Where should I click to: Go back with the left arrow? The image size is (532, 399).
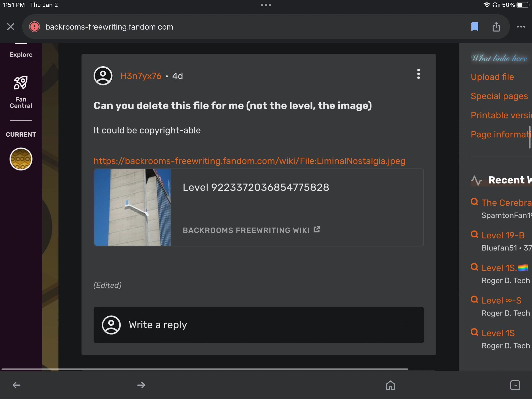tap(17, 385)
